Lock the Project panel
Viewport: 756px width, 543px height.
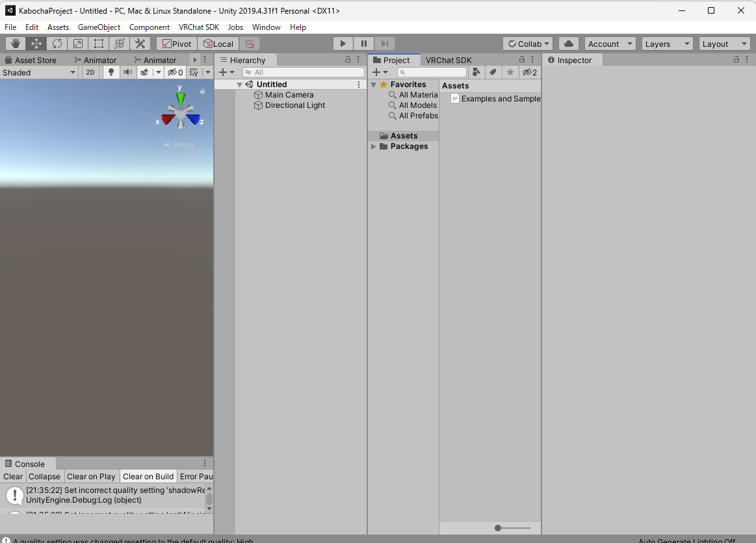[522, 59]
